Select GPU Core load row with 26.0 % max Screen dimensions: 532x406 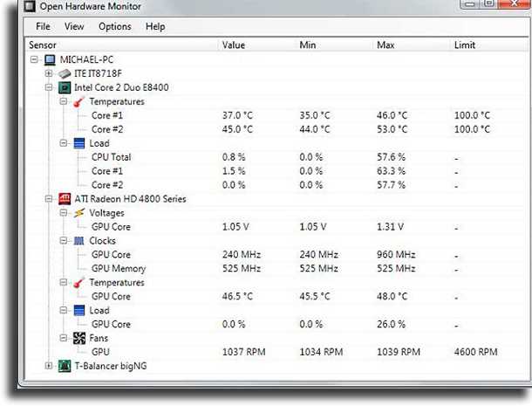click(x=276, y=325)
